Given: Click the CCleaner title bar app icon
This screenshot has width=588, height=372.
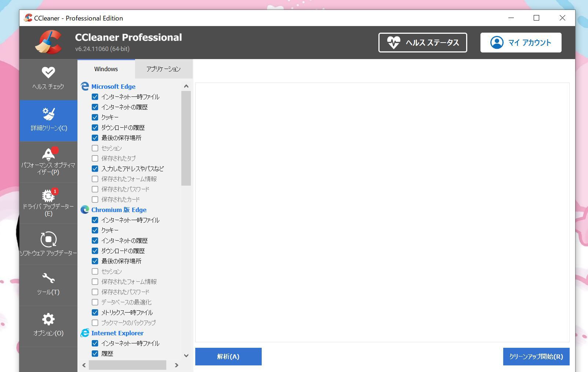Looking at the screenshot, I should [x=28, y=18].
